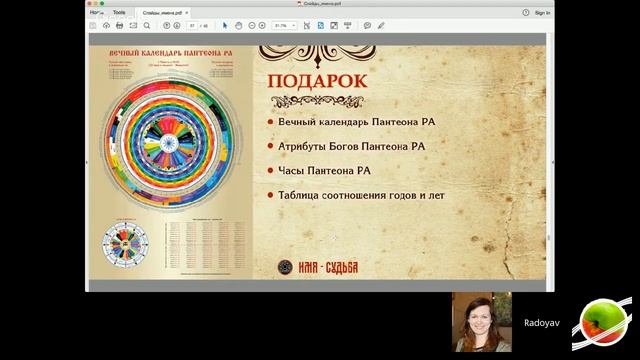Choose the Hand pan tool
The height and width of the screenshot is (360, 640).
click(238, 25)
